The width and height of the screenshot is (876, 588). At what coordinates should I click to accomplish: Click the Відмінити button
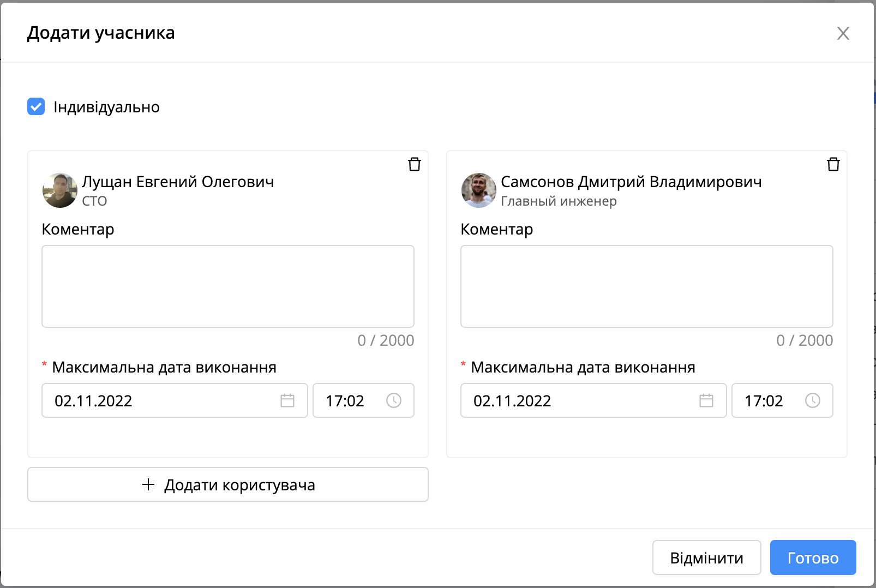point(707,557)
